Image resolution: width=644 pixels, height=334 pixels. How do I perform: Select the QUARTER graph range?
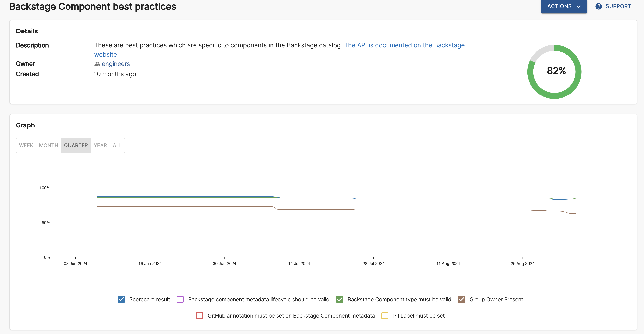76,145
